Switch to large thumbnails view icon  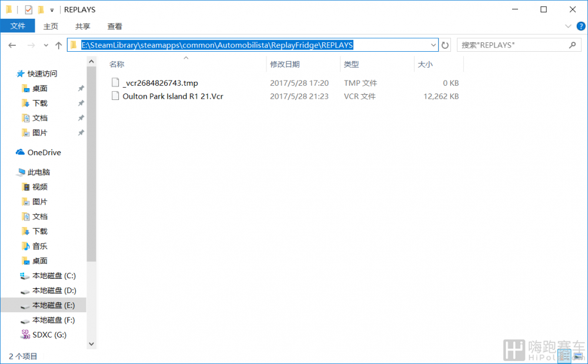[x=578, y=356]
